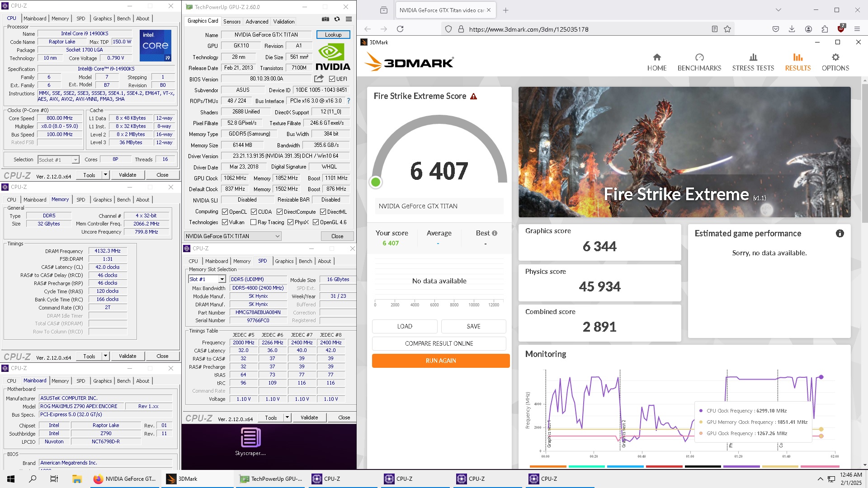Click COMPARE RESULT ONLINE button

(x=439, y=343)
